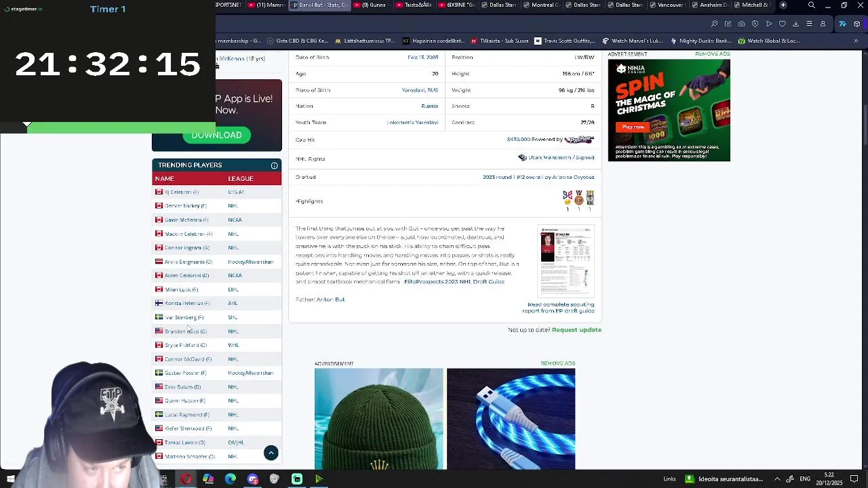Open the Travis Scott: Outfits bookmark

pyautogui.click(x=565, y=41)
